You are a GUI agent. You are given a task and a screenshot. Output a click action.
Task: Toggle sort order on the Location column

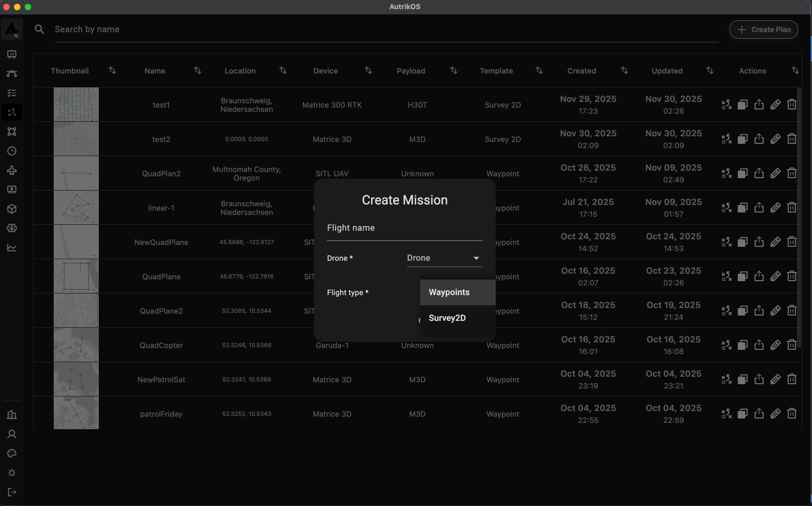pyautogui.click(x=282, y=70)
